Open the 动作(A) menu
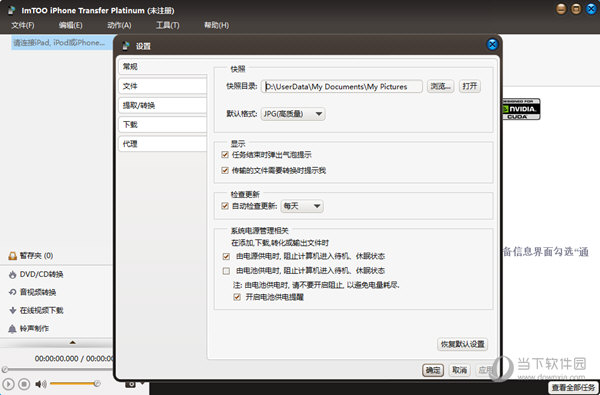The width and height of the screenshot is (600, 395). [119, 25]
